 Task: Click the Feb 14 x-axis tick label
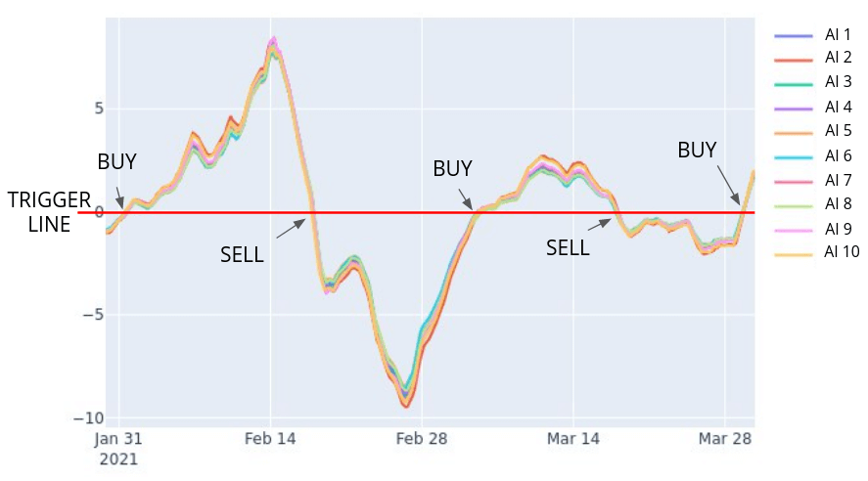(271, 439)
